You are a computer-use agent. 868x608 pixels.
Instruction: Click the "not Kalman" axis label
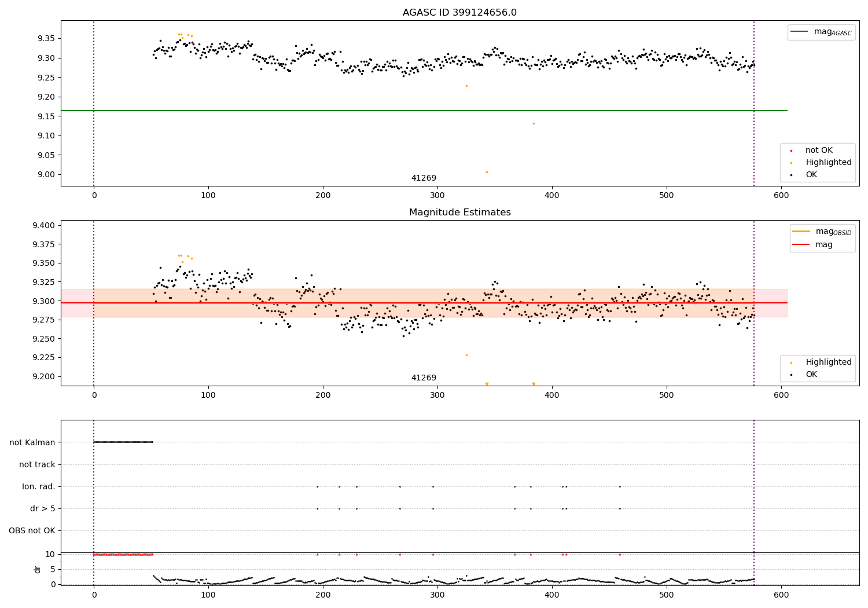(x=32, y=442)
